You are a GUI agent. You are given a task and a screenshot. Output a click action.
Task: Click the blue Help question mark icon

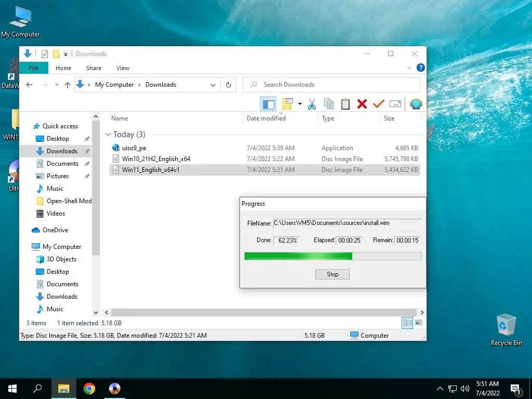point(420,68)
